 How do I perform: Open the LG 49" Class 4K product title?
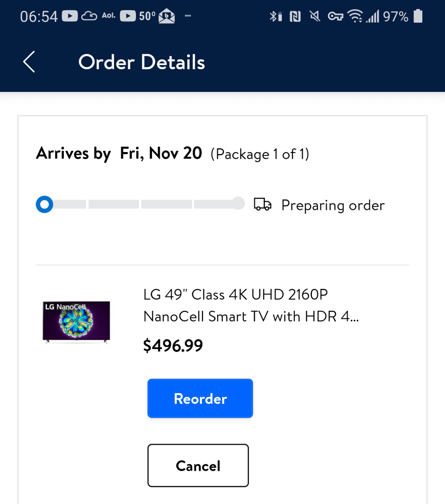(251, 305)
